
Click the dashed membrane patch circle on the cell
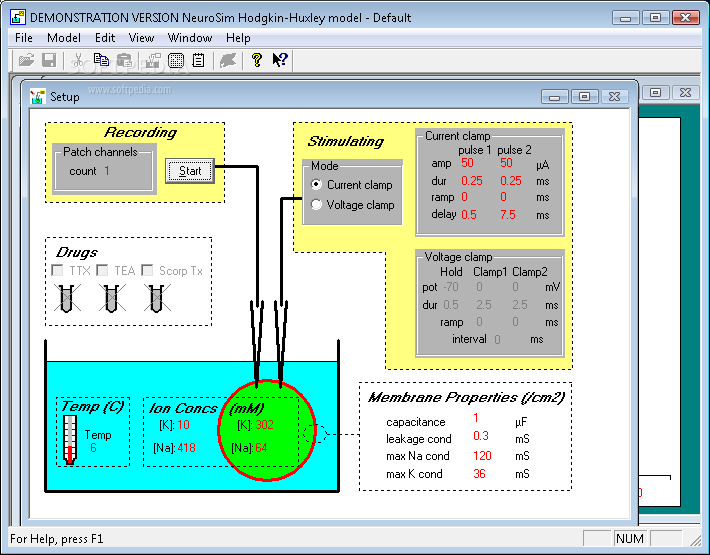(x=316, y=434)
